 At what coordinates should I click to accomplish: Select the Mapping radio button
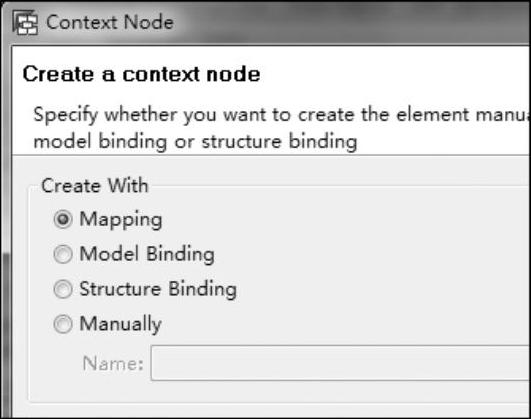pos(63,219)
